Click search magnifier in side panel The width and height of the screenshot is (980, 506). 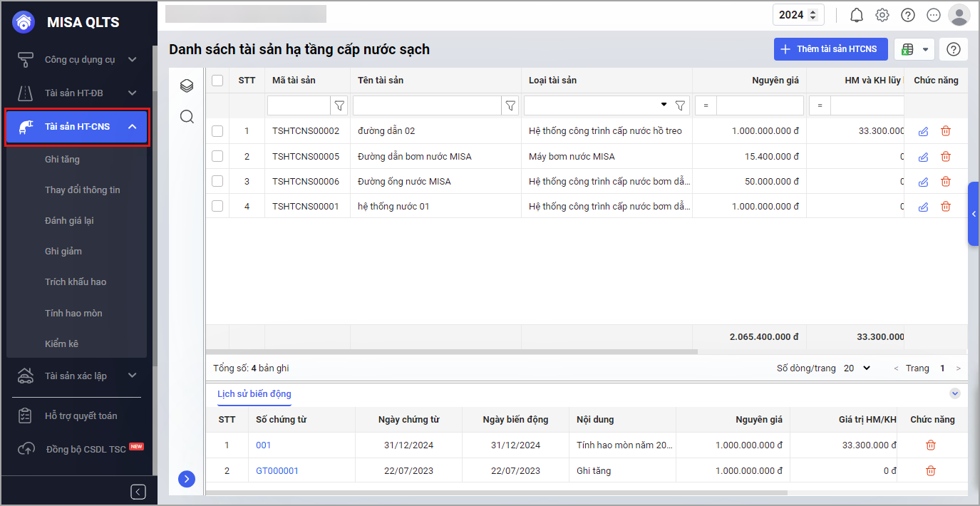pos(187,117)
